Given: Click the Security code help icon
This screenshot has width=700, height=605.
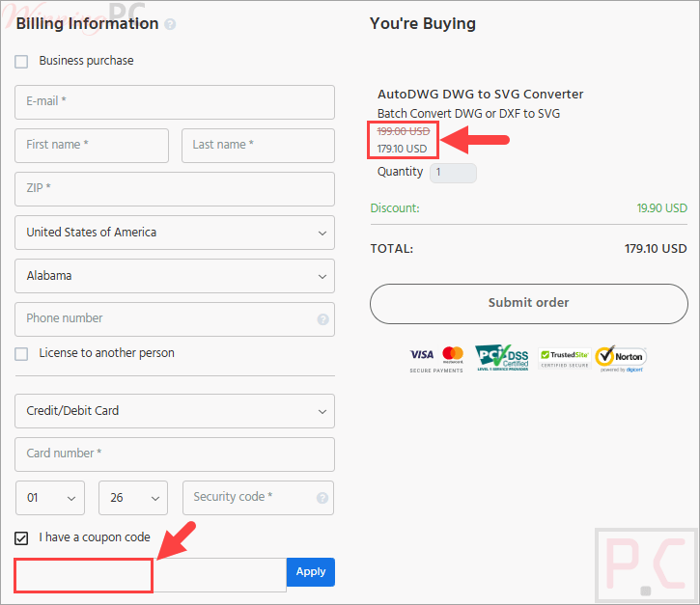Looking at the screenshot, I should pos(322,498).
